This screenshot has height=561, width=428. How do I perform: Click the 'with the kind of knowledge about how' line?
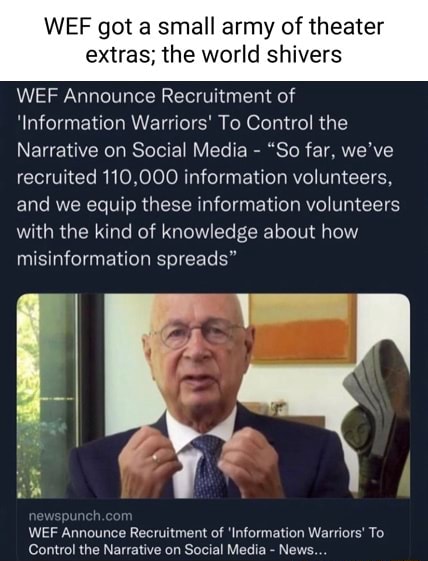(x=187, y=232)
